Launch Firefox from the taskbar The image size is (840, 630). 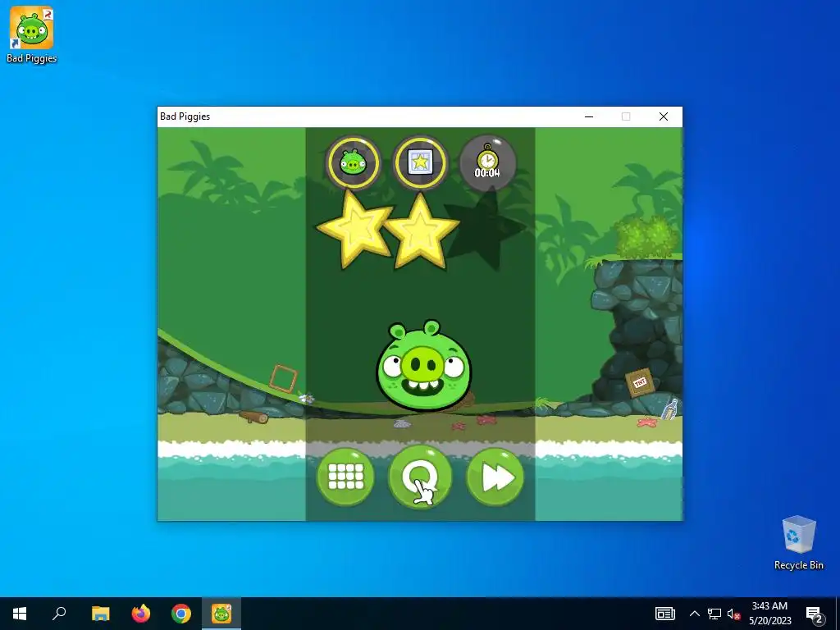pos(141,614)
